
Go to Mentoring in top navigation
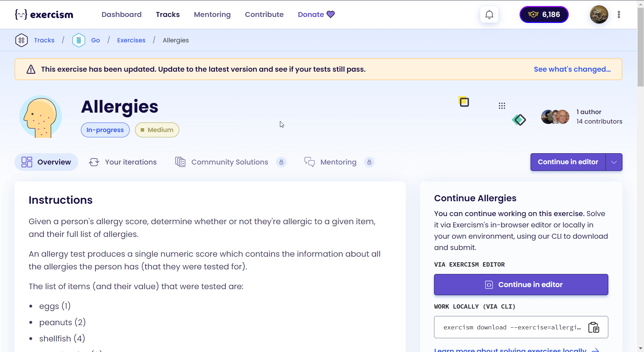[212, 14]
